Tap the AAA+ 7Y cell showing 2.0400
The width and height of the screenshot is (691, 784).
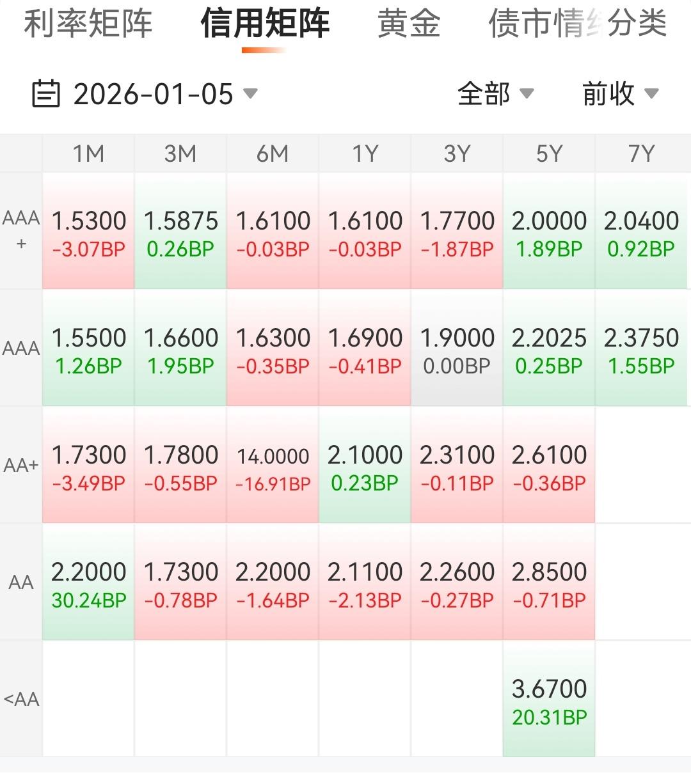coord(641,231)
